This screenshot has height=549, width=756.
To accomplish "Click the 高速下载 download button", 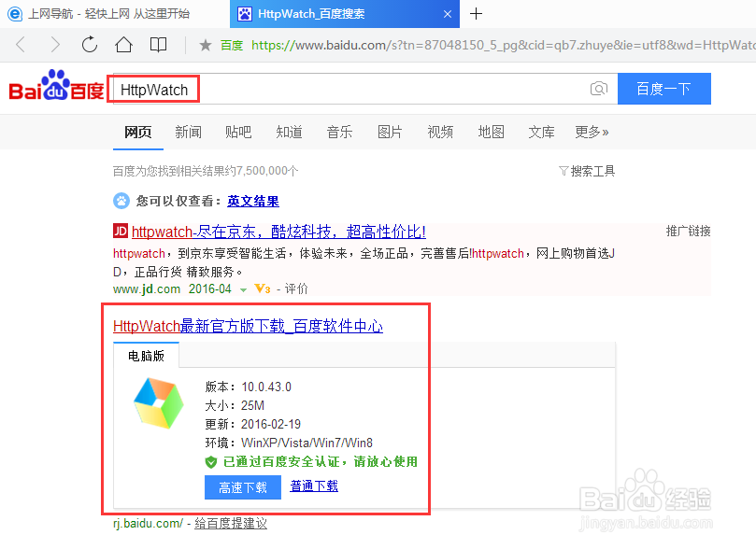I will (x=242, y=486).
